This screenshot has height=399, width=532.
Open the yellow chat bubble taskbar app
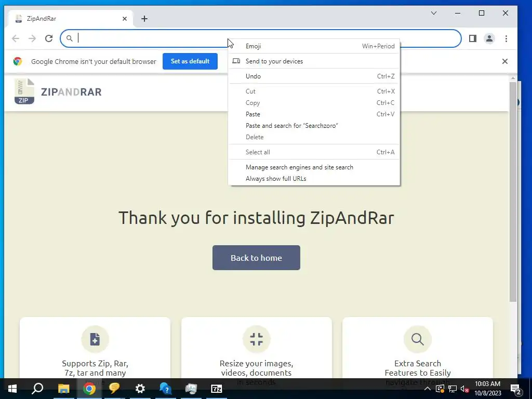[x=114, y=389]
